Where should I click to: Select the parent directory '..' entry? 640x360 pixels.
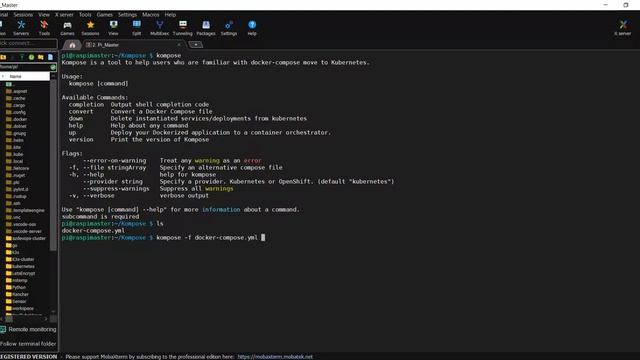(x=11, y=84)
